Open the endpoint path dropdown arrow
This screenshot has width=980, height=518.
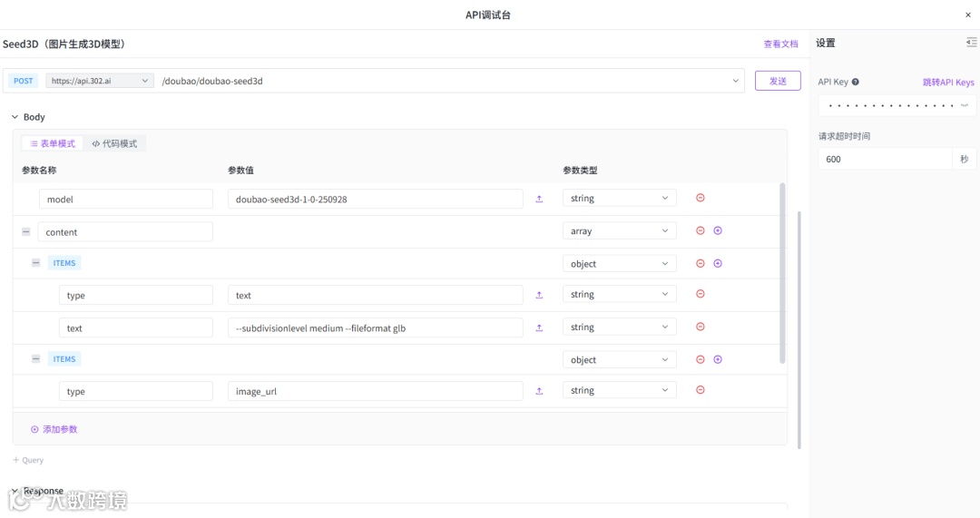[x=735, y=81]
